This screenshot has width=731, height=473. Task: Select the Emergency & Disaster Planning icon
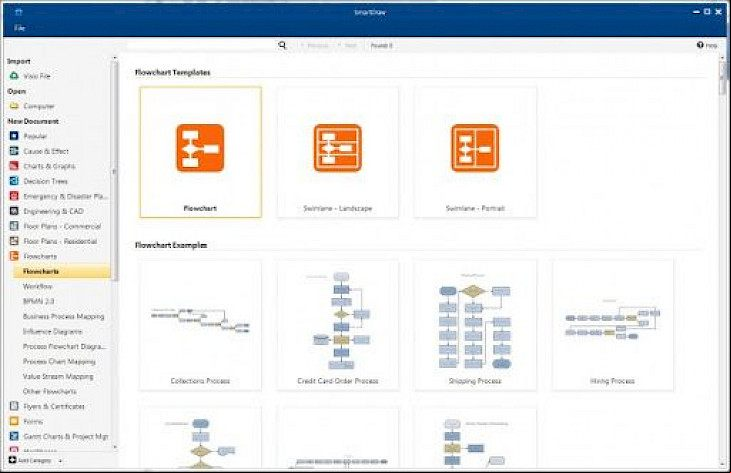pyautogui.click(x=14, y=196)
